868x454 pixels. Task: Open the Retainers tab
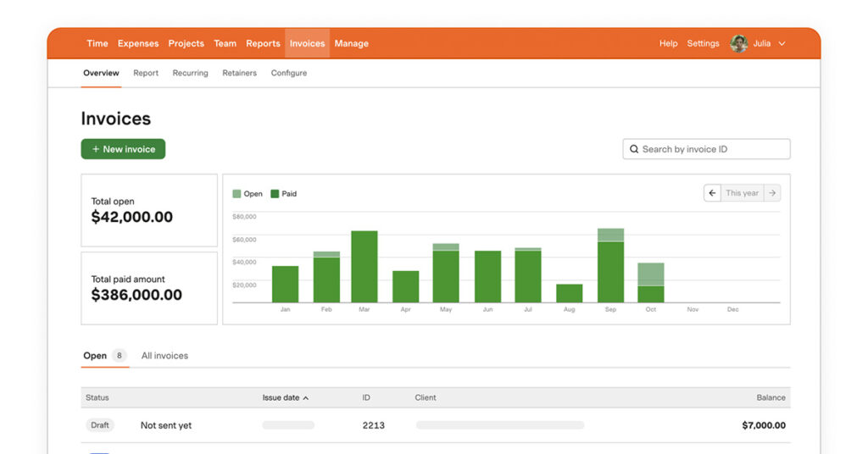(x=239, y=74)
